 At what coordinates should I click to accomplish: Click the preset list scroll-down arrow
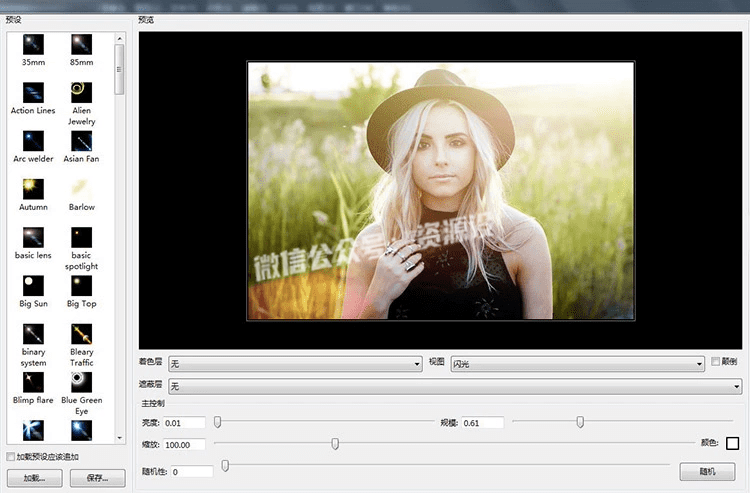coord(120,438)
